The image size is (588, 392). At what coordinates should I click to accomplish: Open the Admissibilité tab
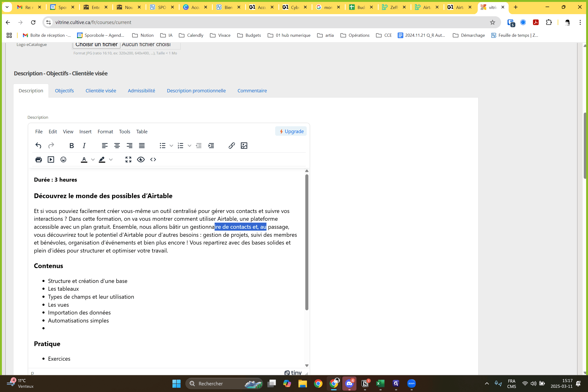point(142,91)
